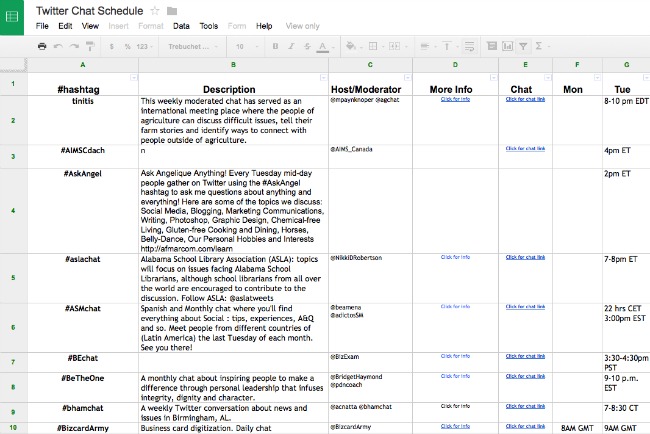Open chat link for #aslachat row
Screen dimensions: 650x434
pos(525,257)
